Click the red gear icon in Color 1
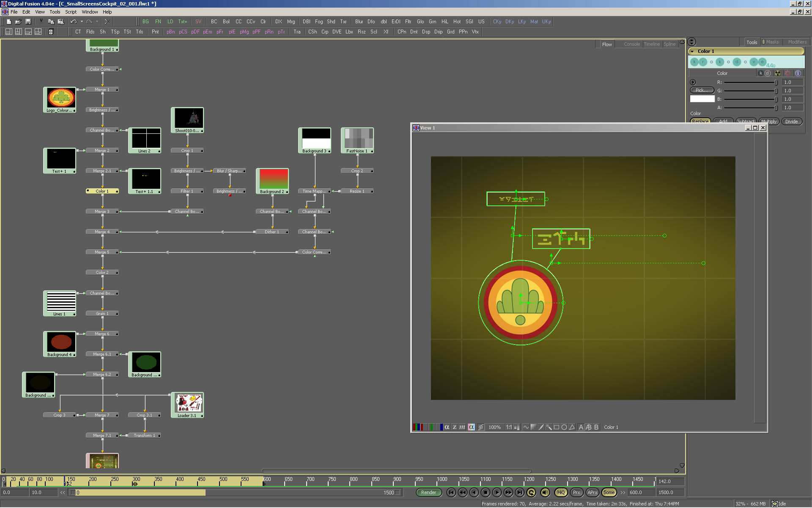 788,73
